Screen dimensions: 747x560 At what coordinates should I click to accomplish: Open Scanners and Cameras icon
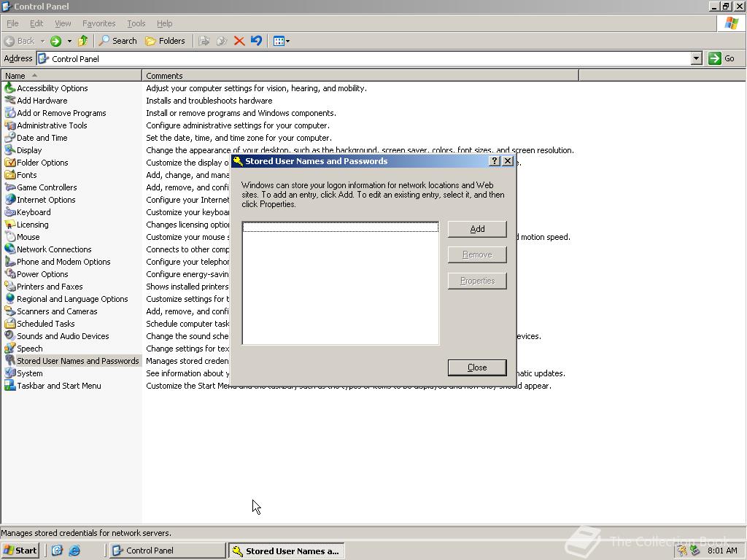pyautogui.click(x=10, y=311)
